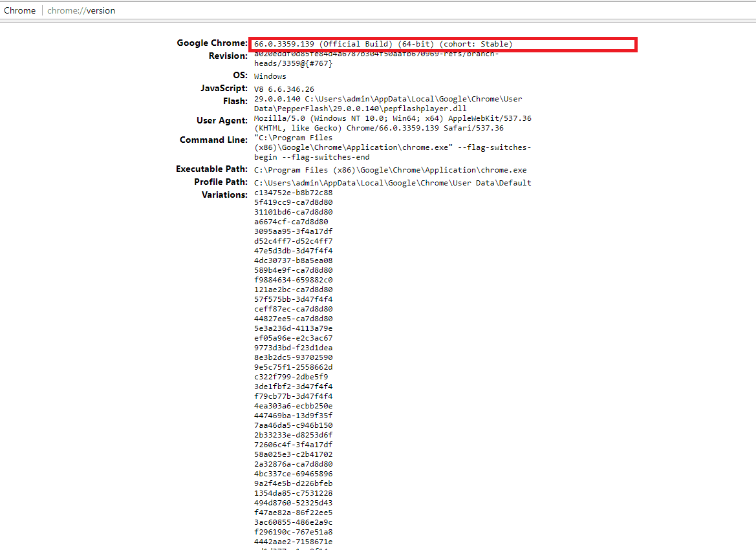Click variation 121ae2bc-ca7d8d80
Screen dimensions: 756x550
[x=293, y=290]
